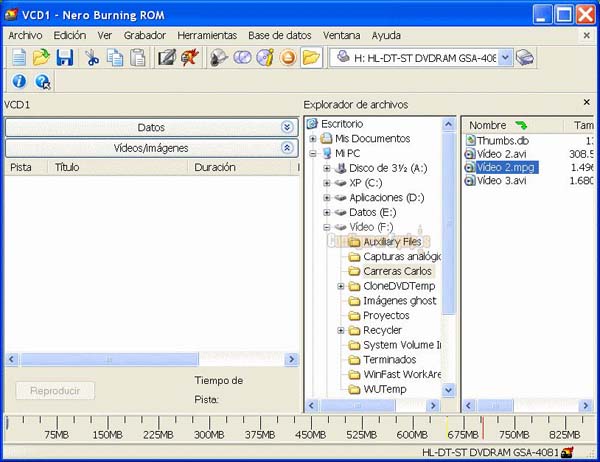Click the Duración column header
This screenshot has height=462, width=600.
[242, 167]
